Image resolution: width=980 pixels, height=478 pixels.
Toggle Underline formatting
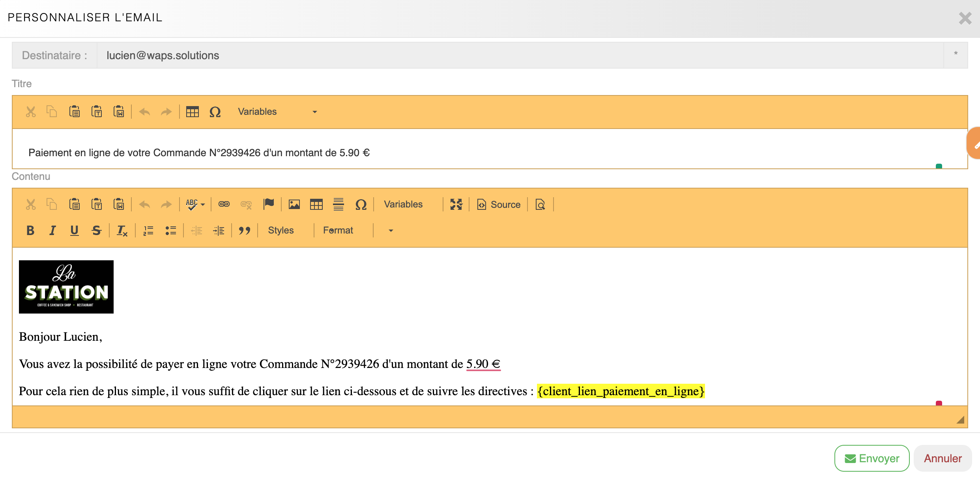coord(74,230)
